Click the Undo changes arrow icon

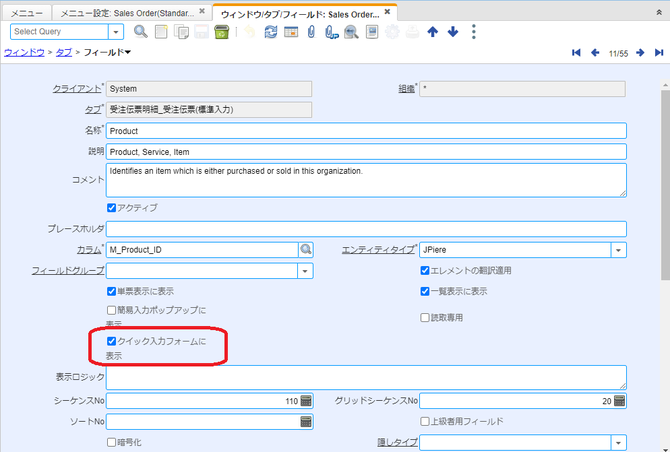(250, 32)
